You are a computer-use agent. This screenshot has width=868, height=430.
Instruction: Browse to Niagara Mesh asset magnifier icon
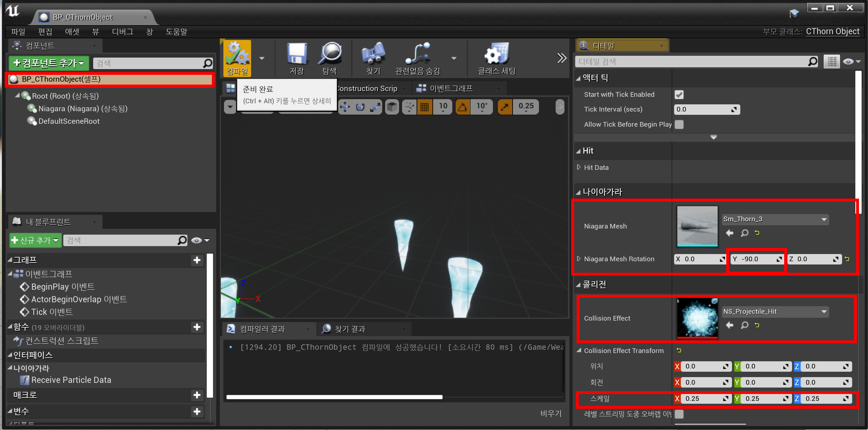coord(744,233)
